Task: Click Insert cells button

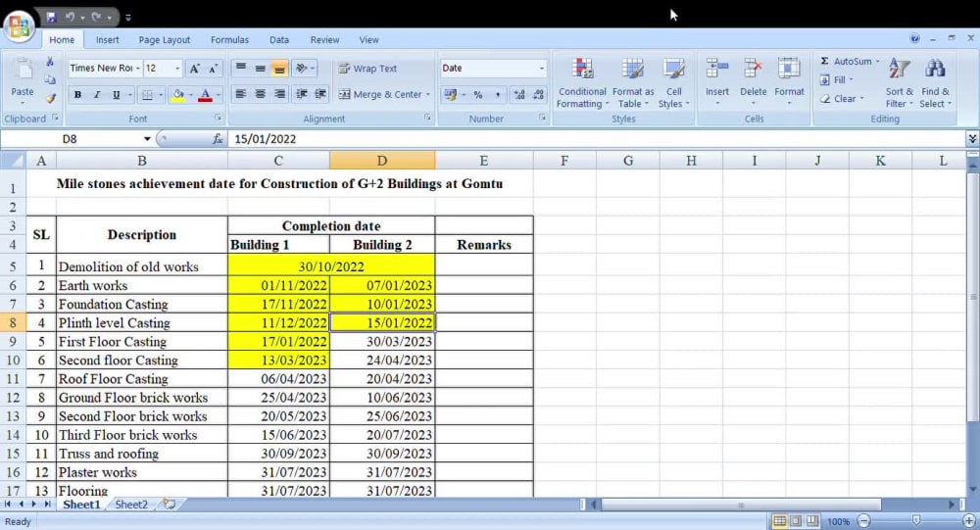Action: 717,81
